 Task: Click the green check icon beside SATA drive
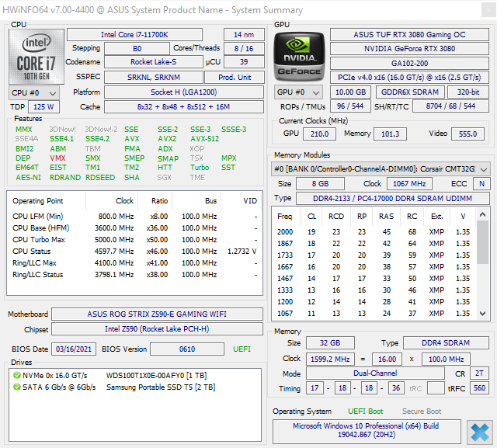coord(17,387)
